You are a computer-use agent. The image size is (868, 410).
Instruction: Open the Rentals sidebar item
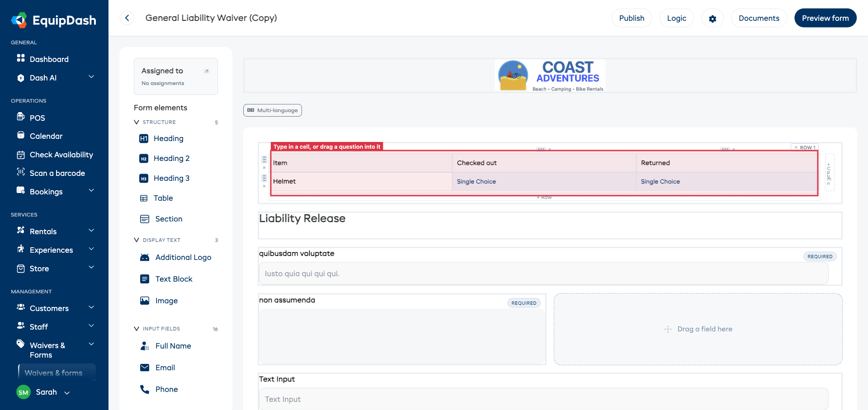43,231
